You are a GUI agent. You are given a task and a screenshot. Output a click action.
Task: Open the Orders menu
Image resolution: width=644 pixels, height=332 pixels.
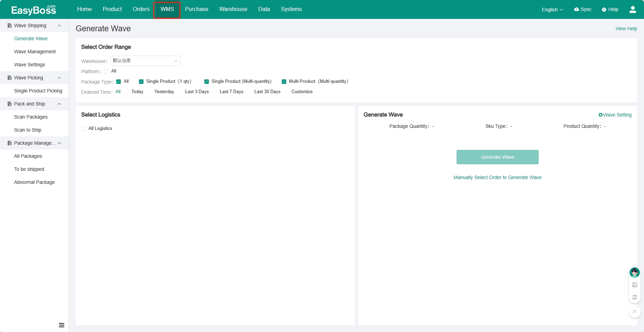tap(141, 9)
